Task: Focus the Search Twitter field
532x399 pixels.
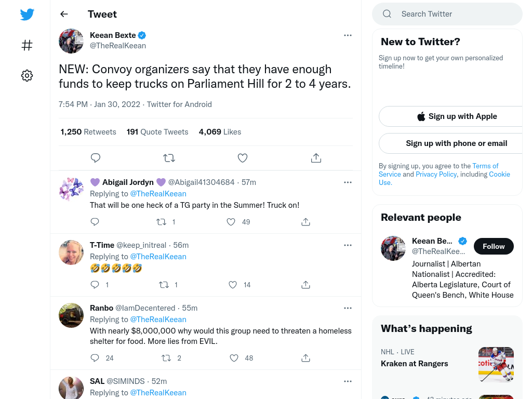Action: (x=447, y=14)
